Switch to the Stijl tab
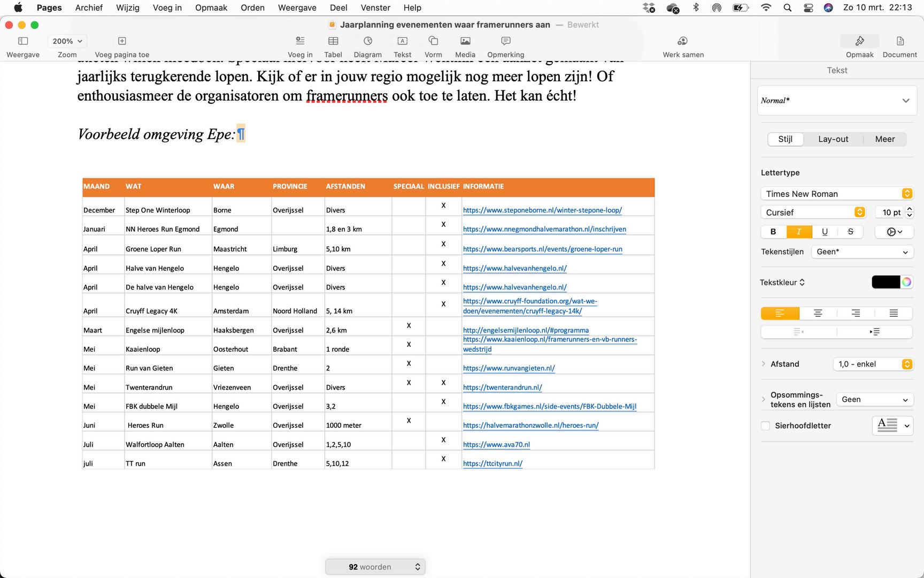 click(786, 139)
